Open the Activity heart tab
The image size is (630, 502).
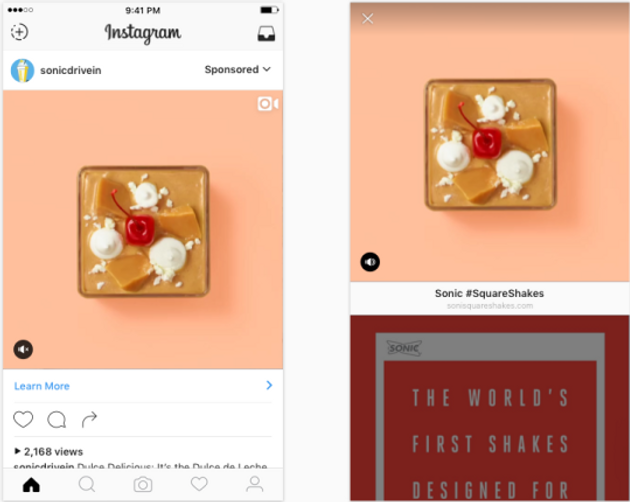[199, 484]
